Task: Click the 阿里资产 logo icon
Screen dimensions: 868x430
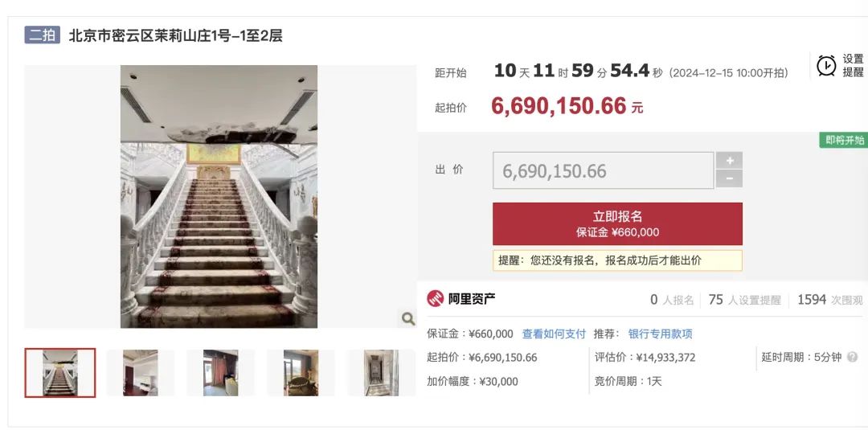Action: click(435, 299)
